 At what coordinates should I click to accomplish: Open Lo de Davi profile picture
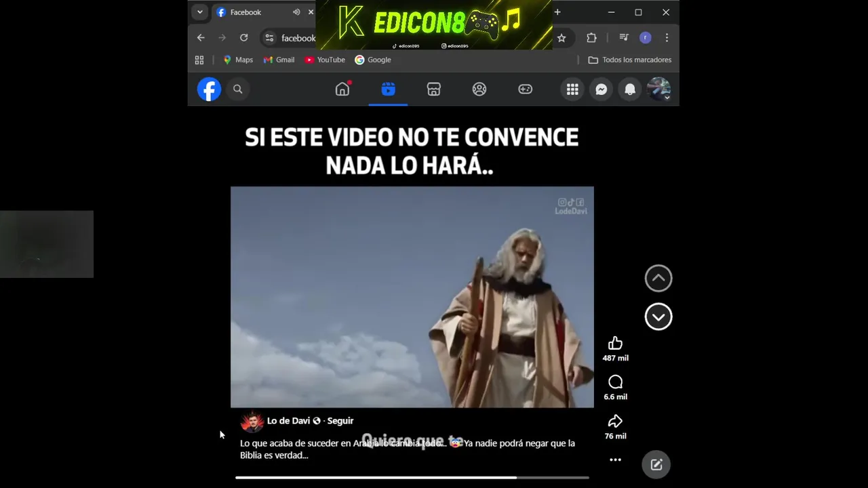point(252,422)
